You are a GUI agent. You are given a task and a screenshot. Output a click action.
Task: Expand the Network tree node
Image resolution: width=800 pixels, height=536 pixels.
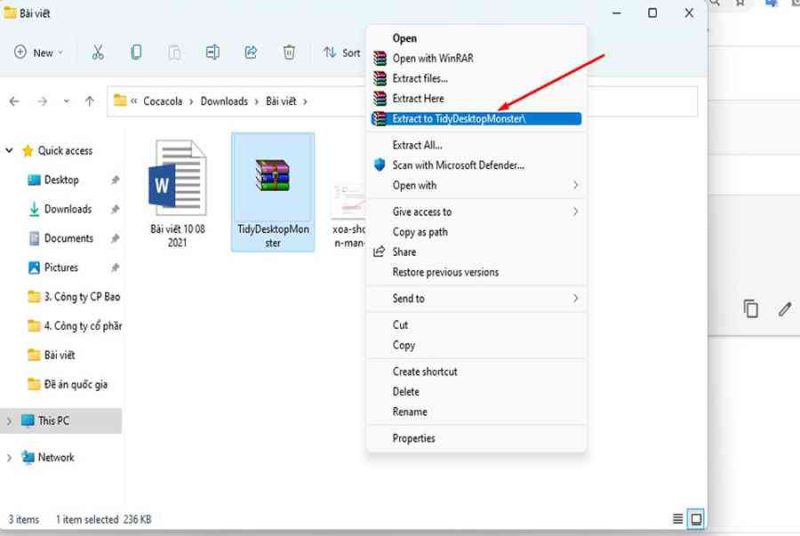pyautogui.click(x=10, y=457)
